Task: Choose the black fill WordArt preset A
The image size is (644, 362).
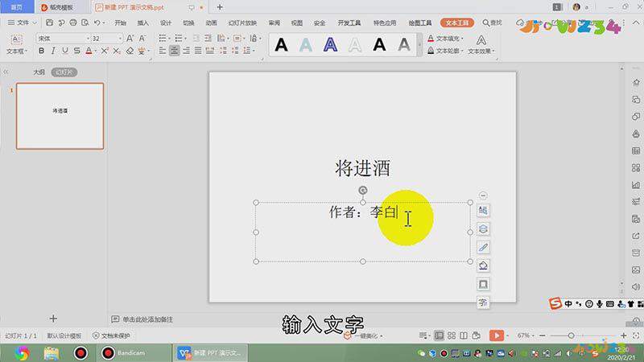Action: [x=281, y=45]
